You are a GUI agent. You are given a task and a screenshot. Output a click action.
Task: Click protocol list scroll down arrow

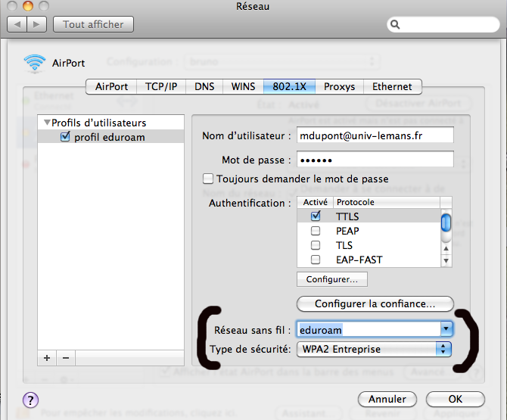[x=446, y=260]
